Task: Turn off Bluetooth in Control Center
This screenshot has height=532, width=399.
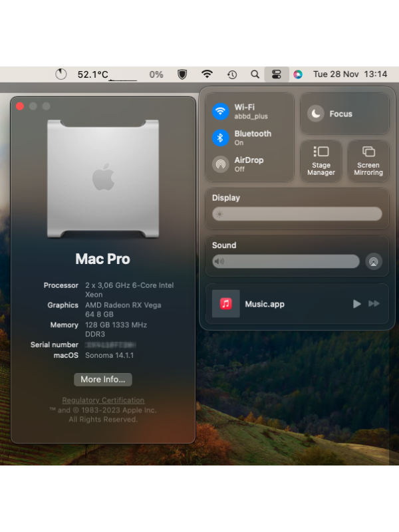Action: coord(221,138)
